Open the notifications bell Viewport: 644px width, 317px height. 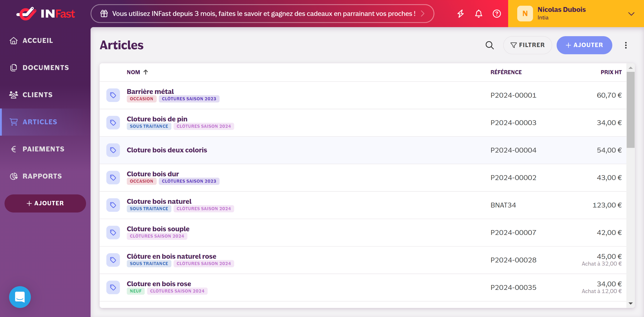478,14
